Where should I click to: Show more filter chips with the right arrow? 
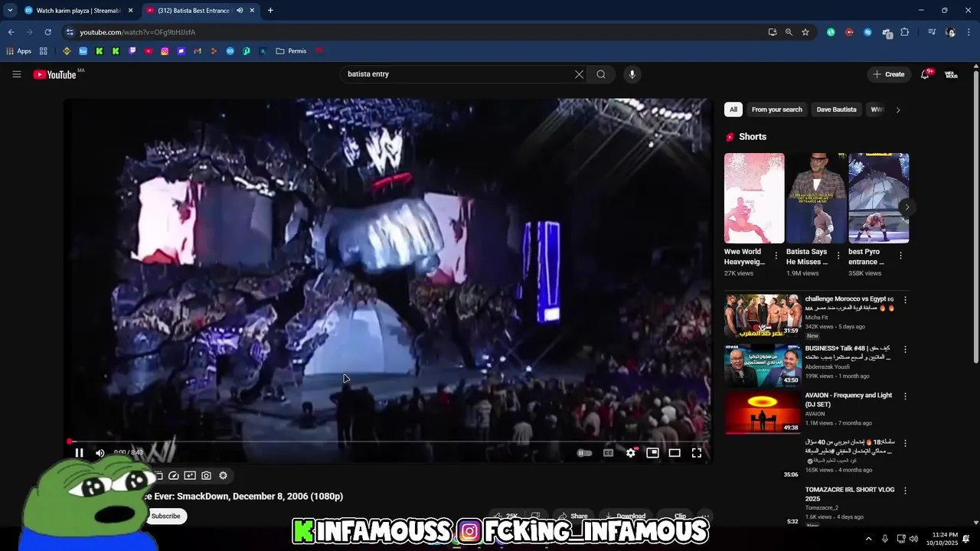(897, 109)
